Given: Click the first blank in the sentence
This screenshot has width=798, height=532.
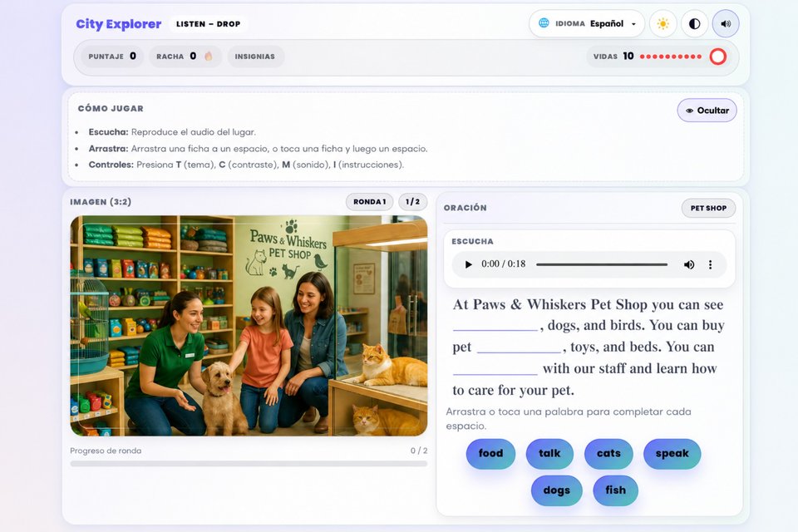Looking at the screenshot, I should point(495,326).
